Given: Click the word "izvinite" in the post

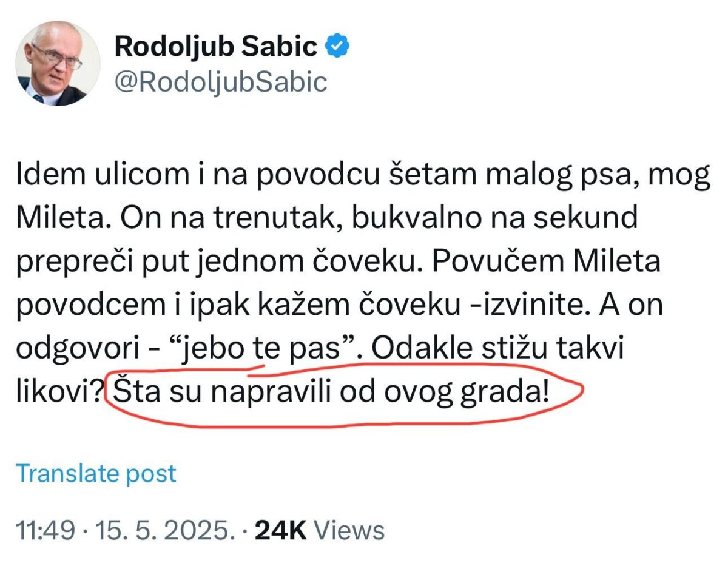Looking at the screenshot, I should point(521,306).
